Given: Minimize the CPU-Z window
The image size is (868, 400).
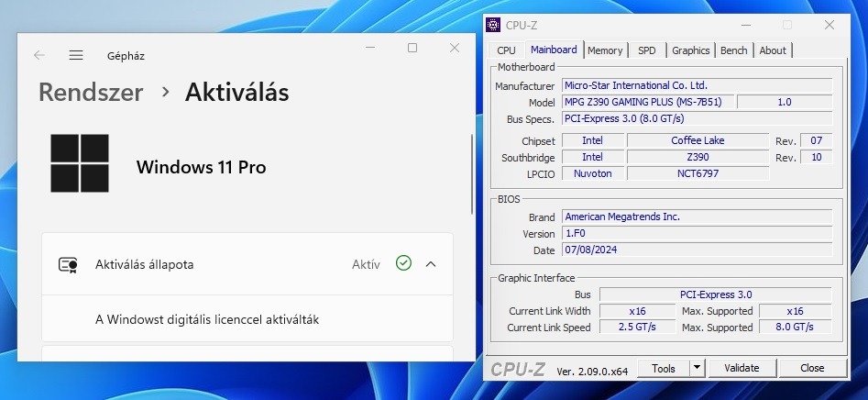Looking at the screenshot, I should click(746, 25).
